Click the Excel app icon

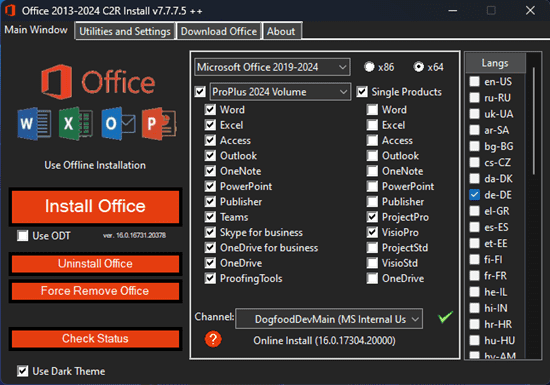point(76,123)
